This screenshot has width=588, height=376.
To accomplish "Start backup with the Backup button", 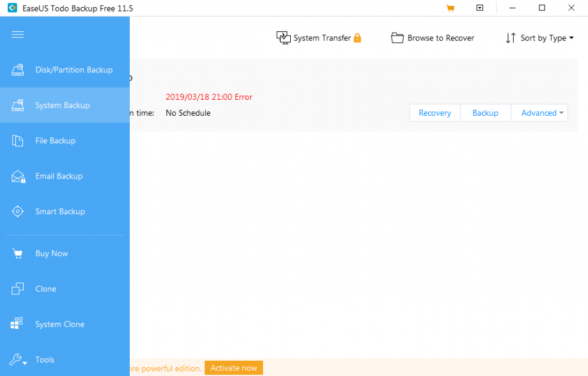I will coord(485,113).
